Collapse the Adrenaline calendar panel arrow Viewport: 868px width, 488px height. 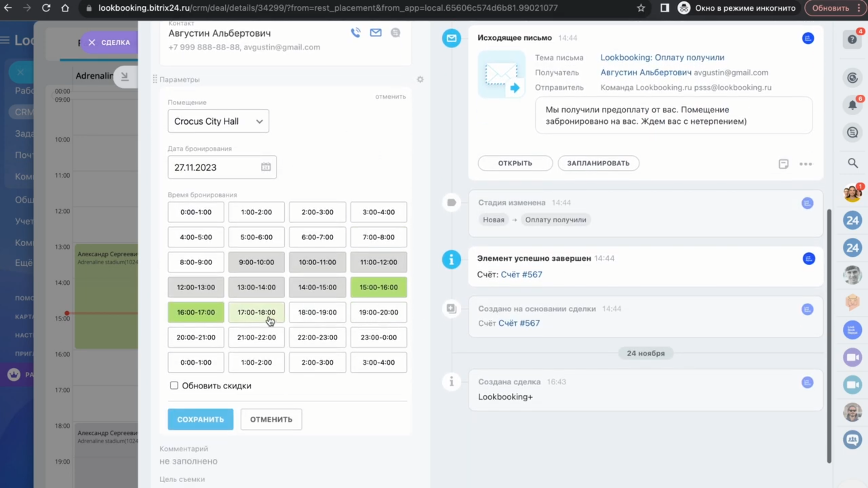tap(125, 77)
